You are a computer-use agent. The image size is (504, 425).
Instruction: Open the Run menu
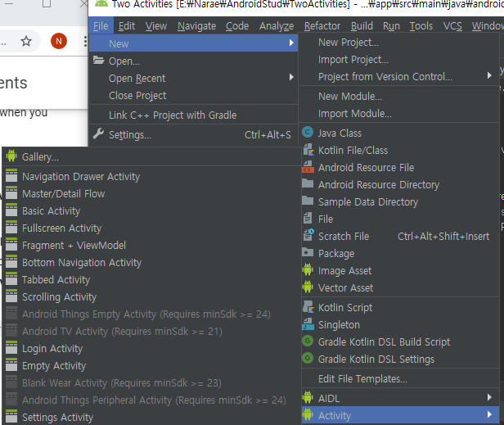point(391,26)
